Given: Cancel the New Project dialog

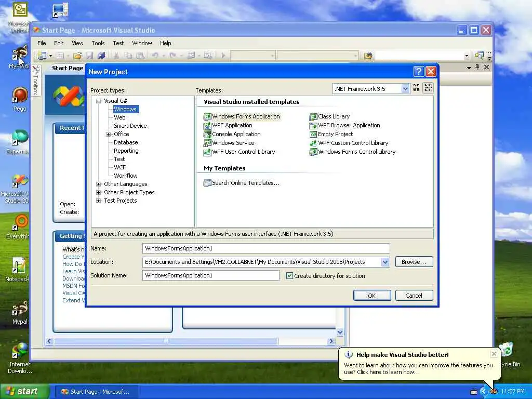Looking at the screenshot, I should [x=414, y=296].
